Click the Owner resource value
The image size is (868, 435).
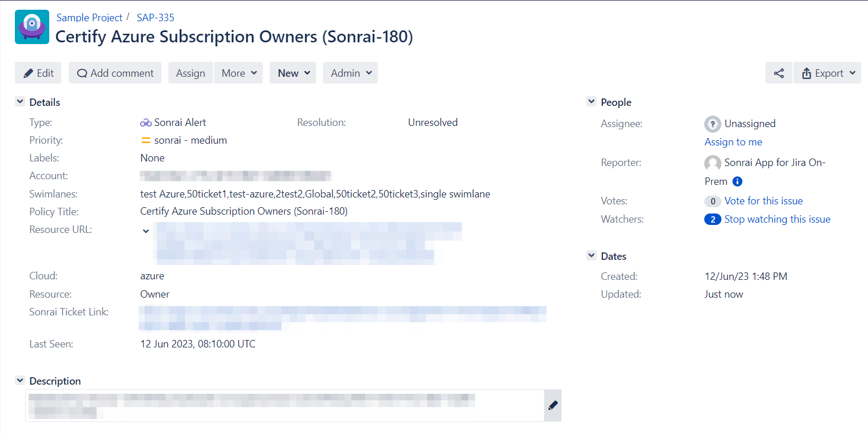(x=155, y=294)
